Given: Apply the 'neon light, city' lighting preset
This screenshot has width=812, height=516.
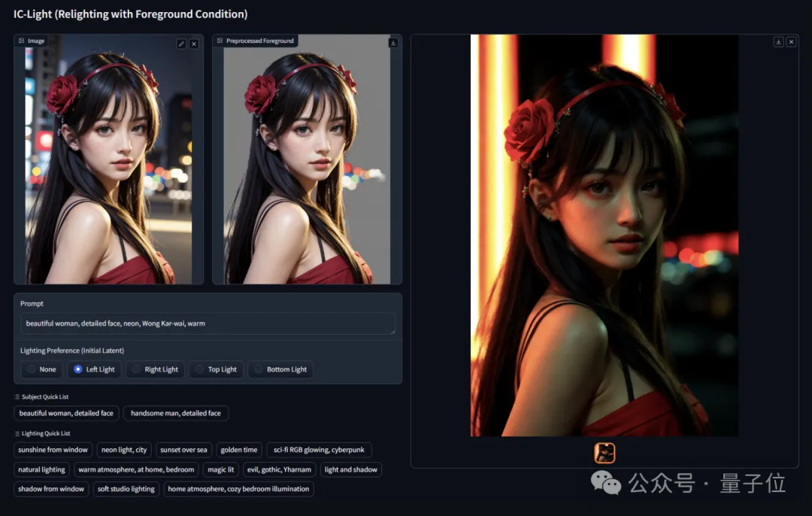Looking at the screenshot, I should coord(123,450).
